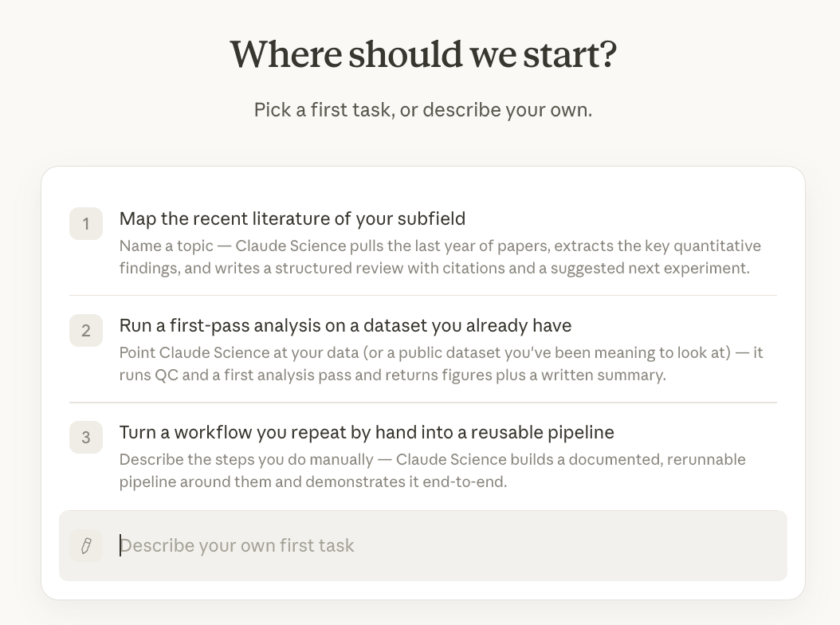Click the "Name a topic" description text

click(441, 257)
